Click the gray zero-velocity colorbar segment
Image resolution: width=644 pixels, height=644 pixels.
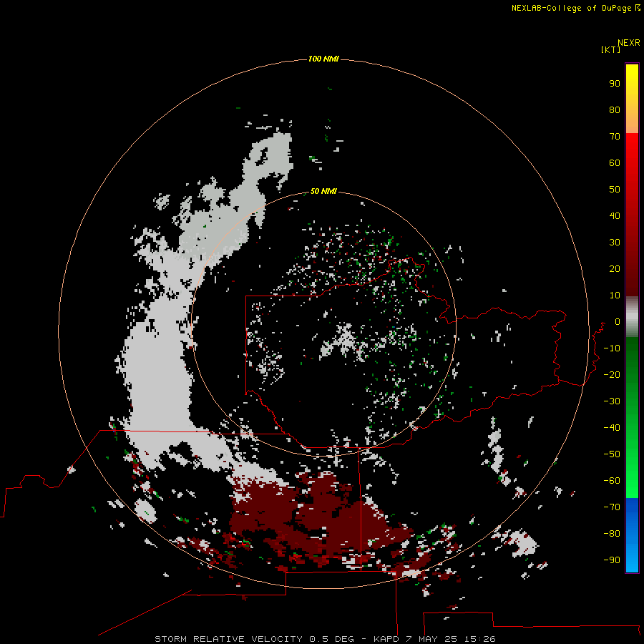[x=632, y=317]
